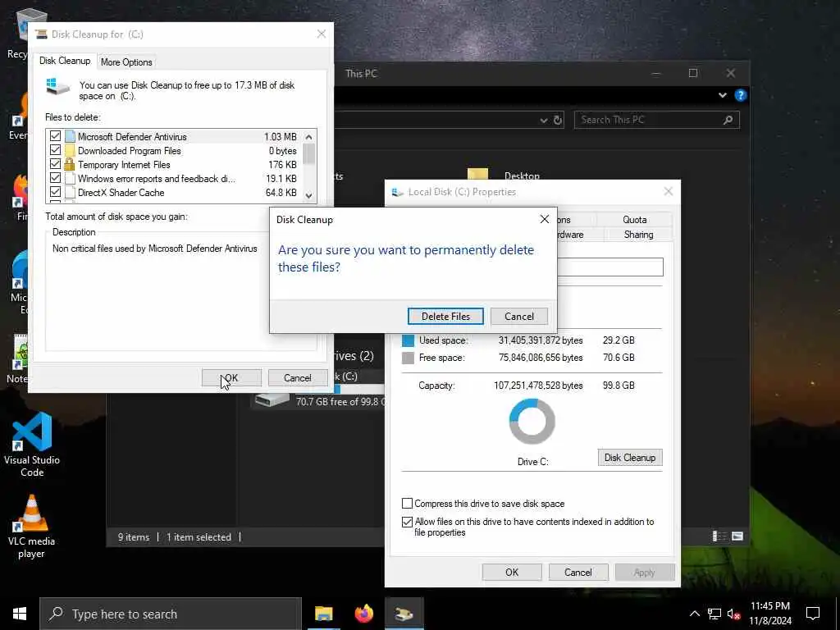Click the Disk Cleanup button in Properties
The image size is (840, 630).
630,458
